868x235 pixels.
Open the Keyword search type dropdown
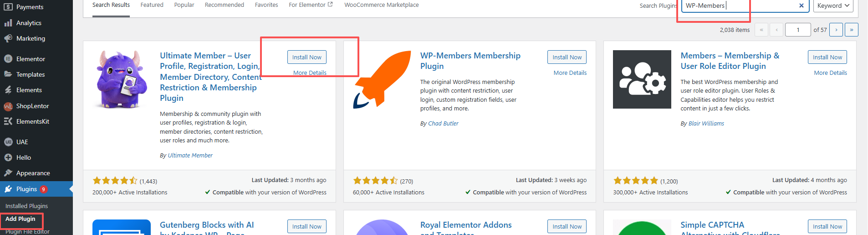[x=833, y=5]
